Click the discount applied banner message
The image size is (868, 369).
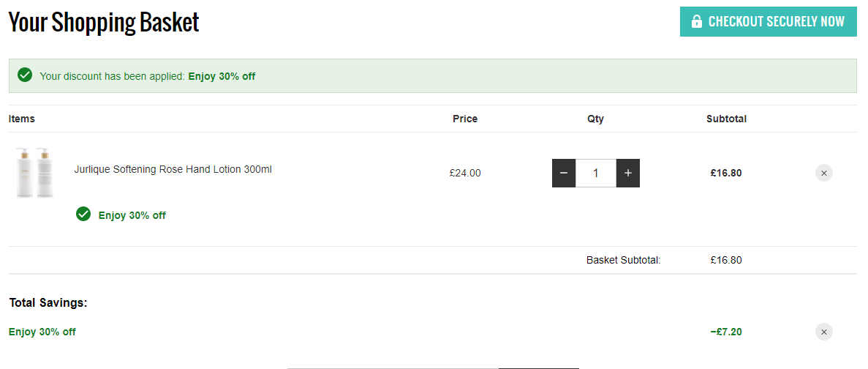pos(147,76)
